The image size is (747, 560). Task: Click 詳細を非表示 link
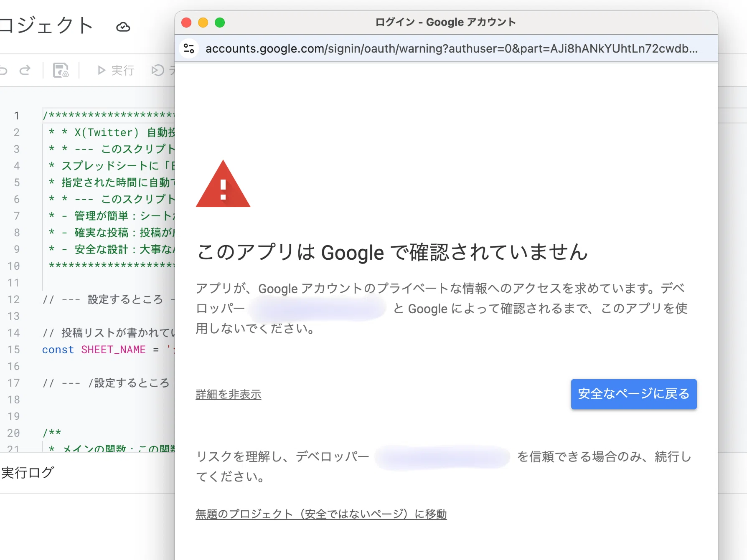[x=229, y=394]
